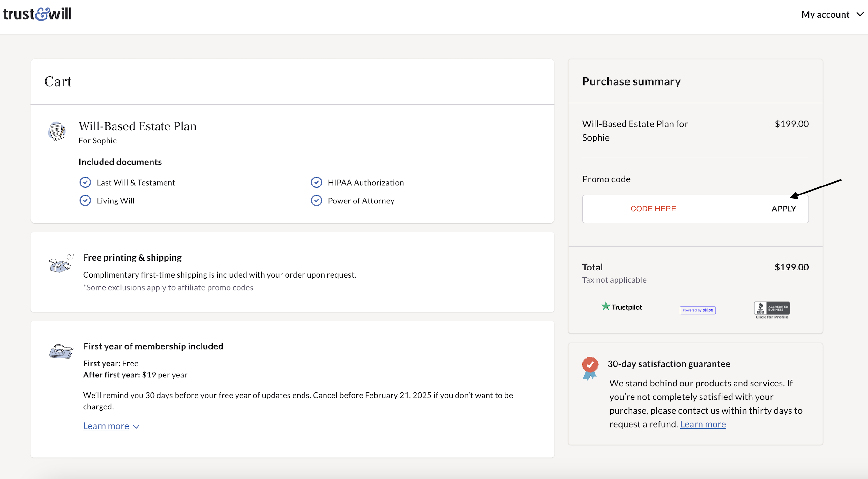
Task: Click the checkmark beside Last Will & Testament
Action: pos(85,182)
